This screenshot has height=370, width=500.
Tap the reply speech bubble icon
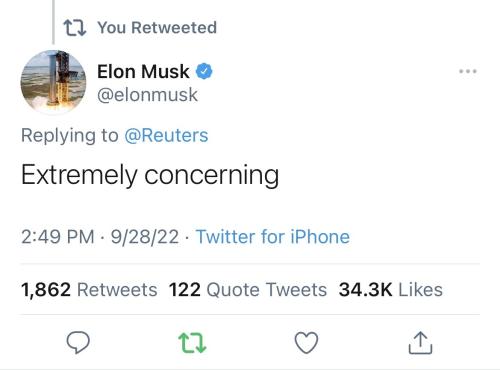coord(78,342)
